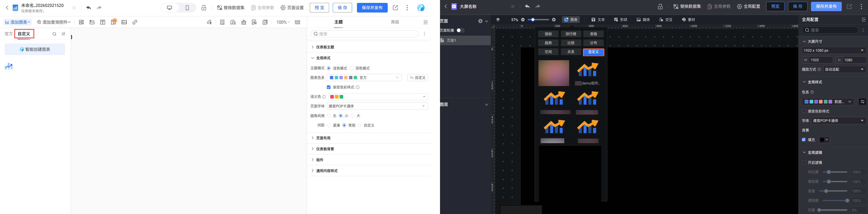
Task: Uncheck the 填充 background checkbox
Action: (804, 140)
